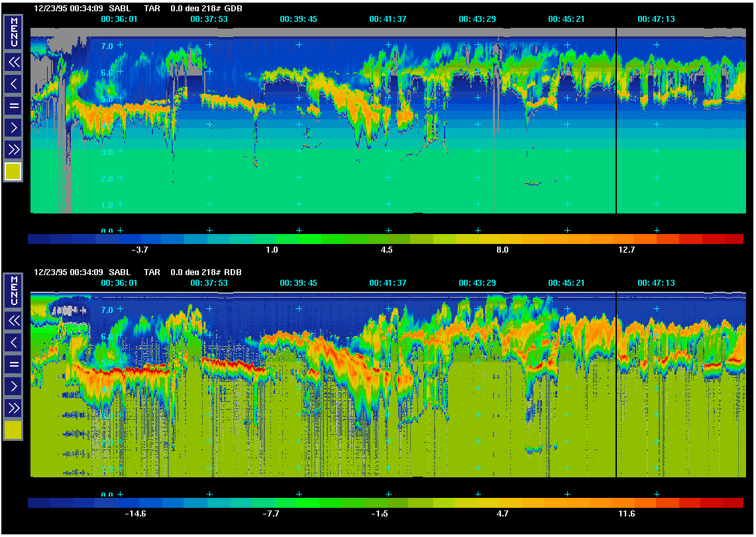Step back single arrow in bottom panel
Screen dimensions: 756x537
click(13, 342)
